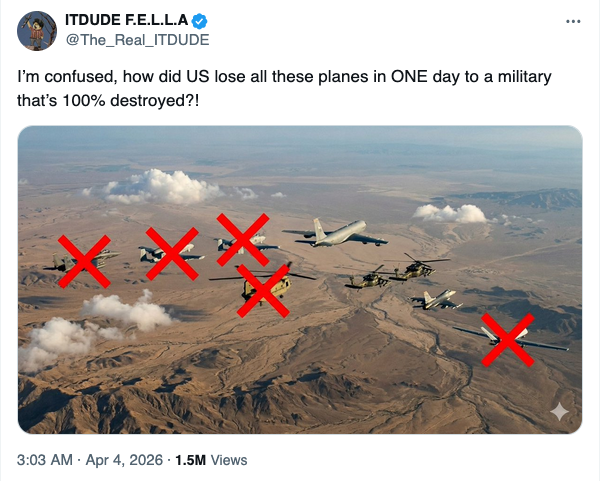The height and width of the screenshot is (481, 604).
Task: Click red X on second jet from left
Action: pos(172,252)
